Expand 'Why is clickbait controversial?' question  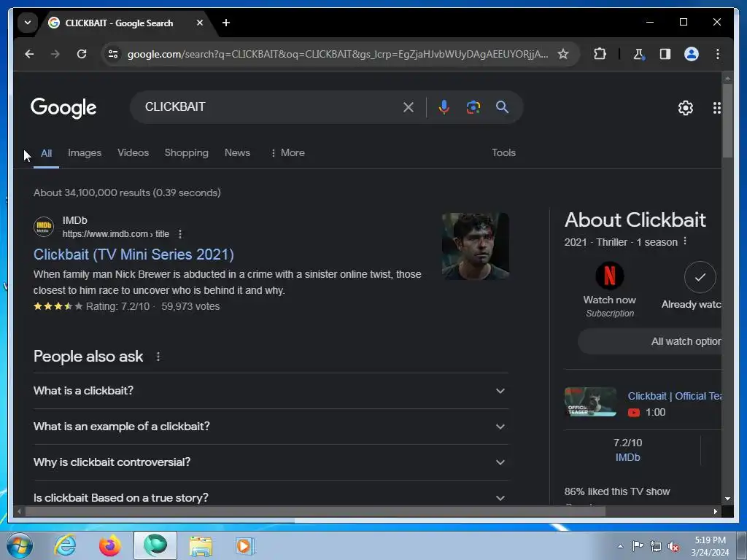coord(271,462)
